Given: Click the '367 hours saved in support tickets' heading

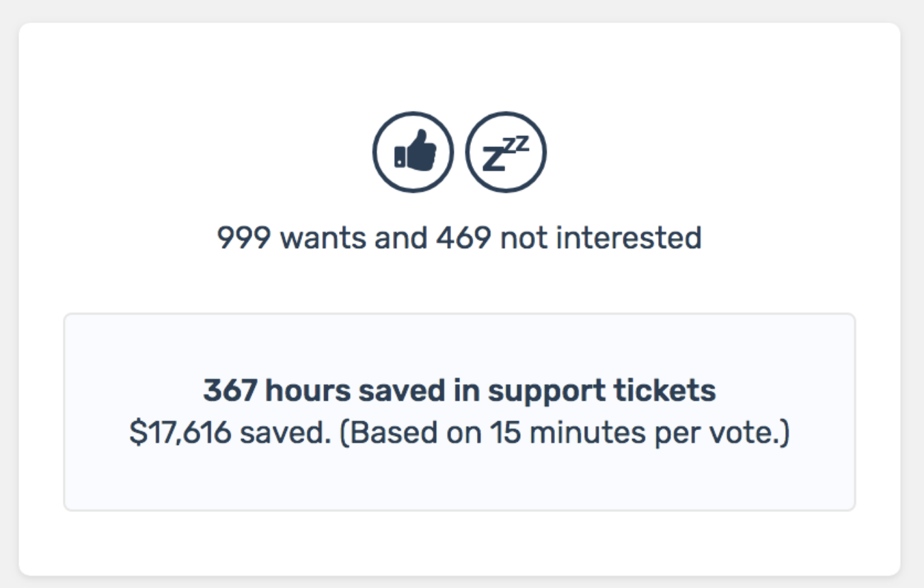Looking at the screenshot, I should tap(459, 390).
